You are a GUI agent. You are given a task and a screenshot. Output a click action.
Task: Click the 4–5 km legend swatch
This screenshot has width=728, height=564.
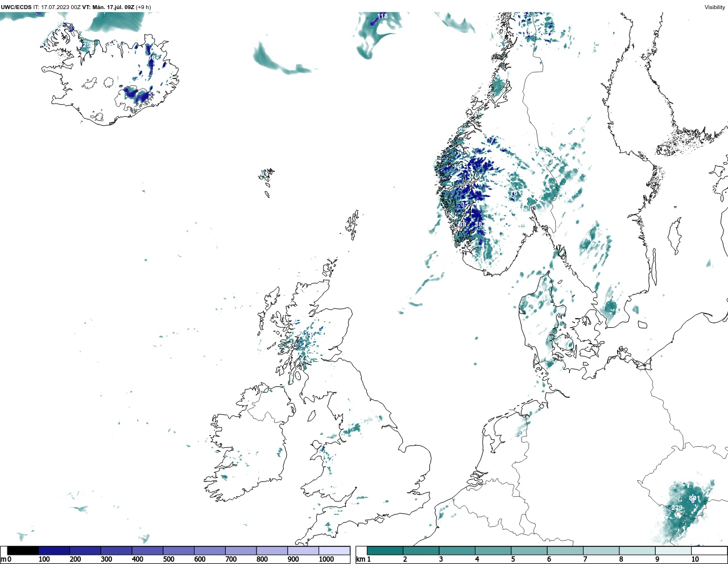click(x=493, y=550)
